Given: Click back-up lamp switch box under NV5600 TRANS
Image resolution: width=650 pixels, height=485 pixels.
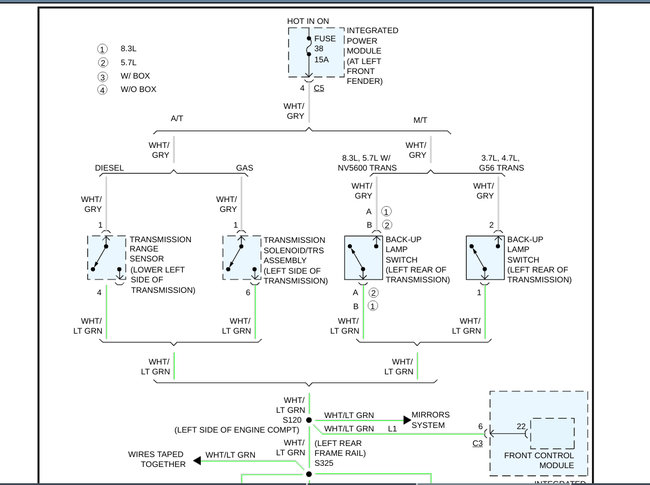Looking at the screenshot, I should tap(364, 258).
